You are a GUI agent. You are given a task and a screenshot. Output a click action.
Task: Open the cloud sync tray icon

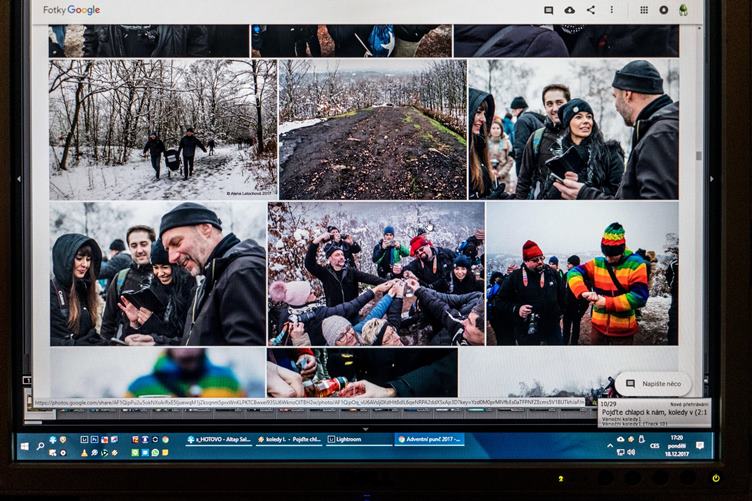click(621, 439)
